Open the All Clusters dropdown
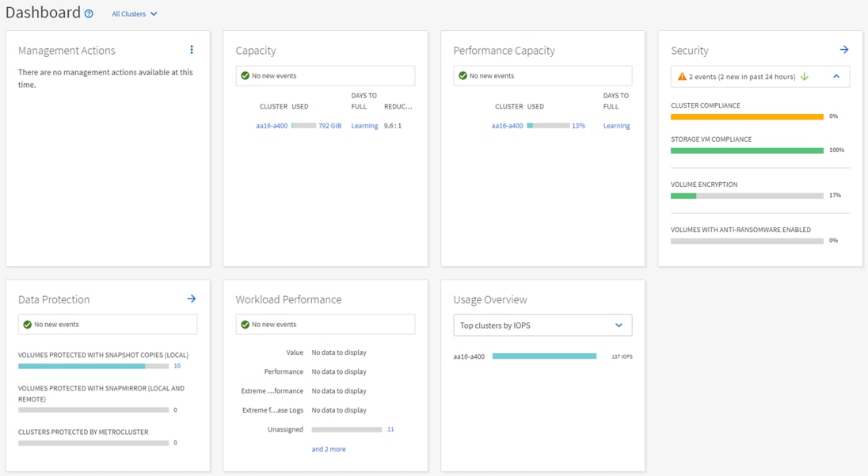This screenshot has height=476, width=868. pos(135,14)
